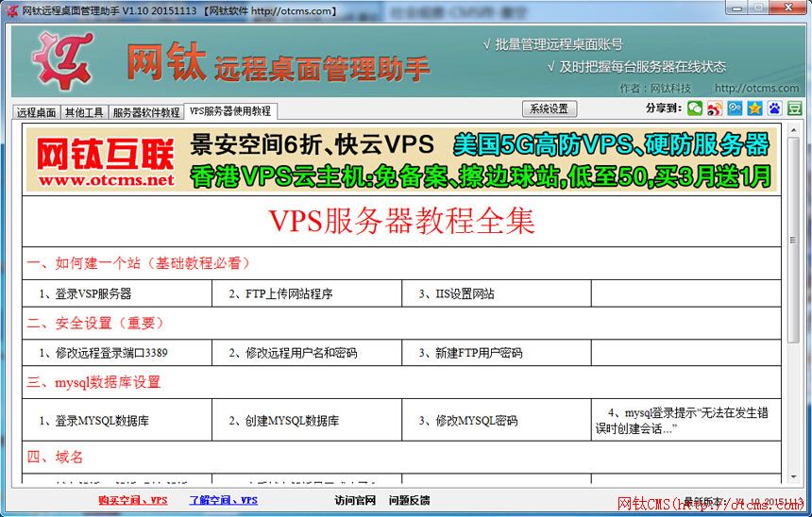Open the 了解空间、VPS link
Screen dimensions: 812x517
coord(223,500)
